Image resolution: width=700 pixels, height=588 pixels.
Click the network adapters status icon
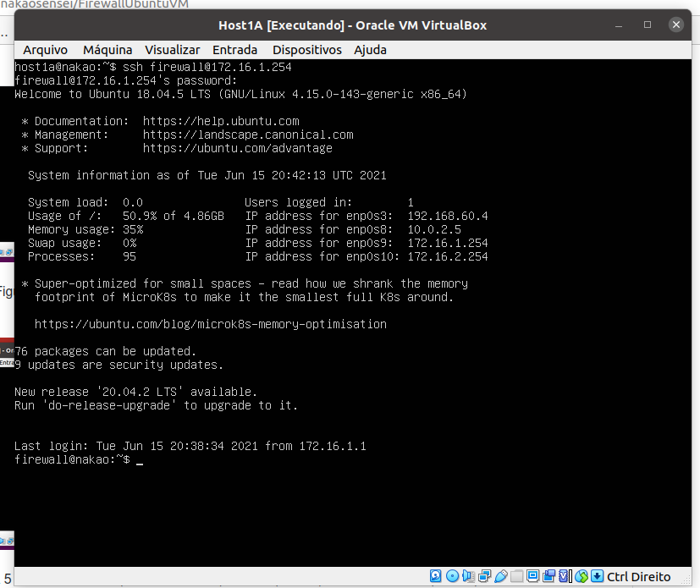(484, 576)
